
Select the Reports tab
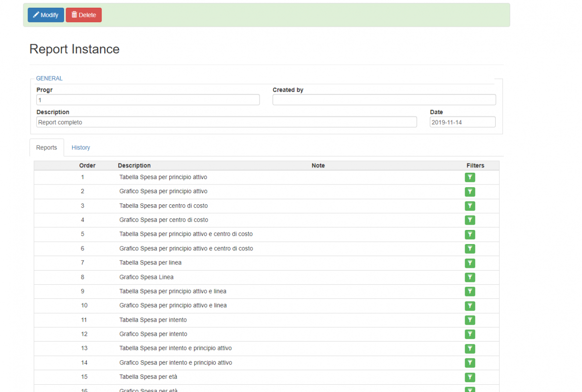point(47,147)
